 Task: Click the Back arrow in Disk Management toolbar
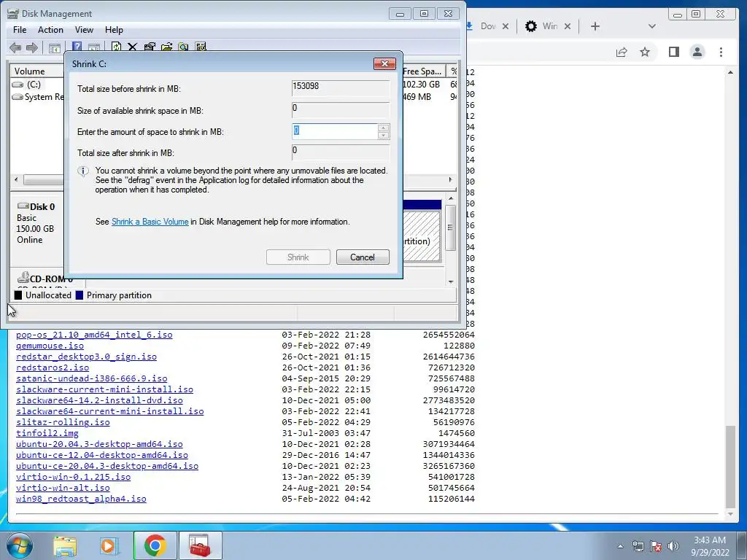15,47
